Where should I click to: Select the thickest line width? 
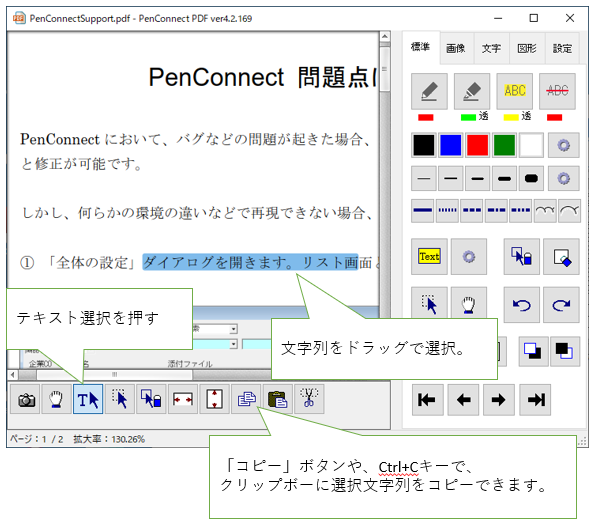531,178
